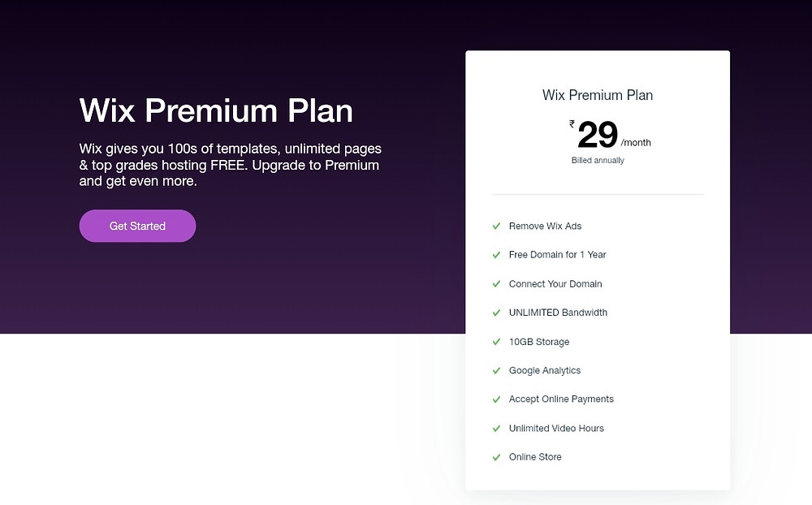The image size is (812, 505).
Task: Click the checkmark beside Unlimited Video Hours
Action: tap(496, 429)
